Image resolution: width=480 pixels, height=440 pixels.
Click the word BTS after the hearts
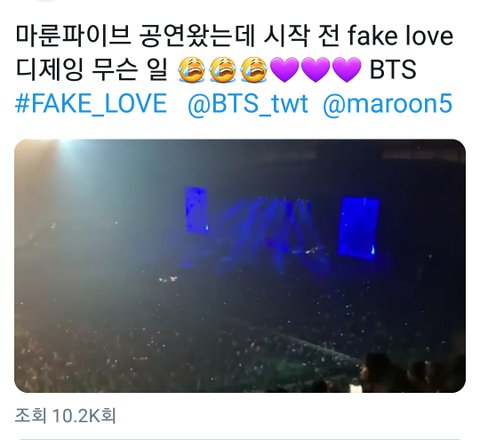[393, 69]
